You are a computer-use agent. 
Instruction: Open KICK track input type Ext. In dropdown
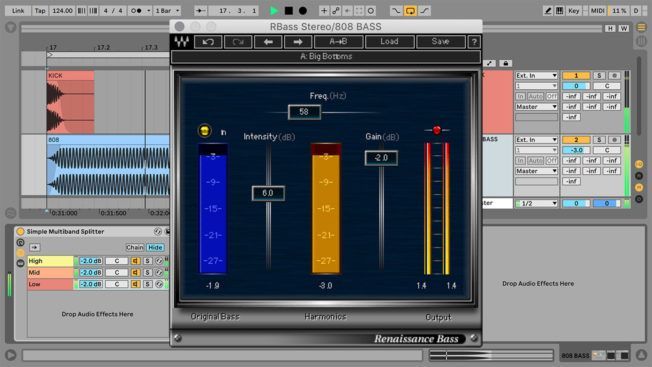coord(536,76)
